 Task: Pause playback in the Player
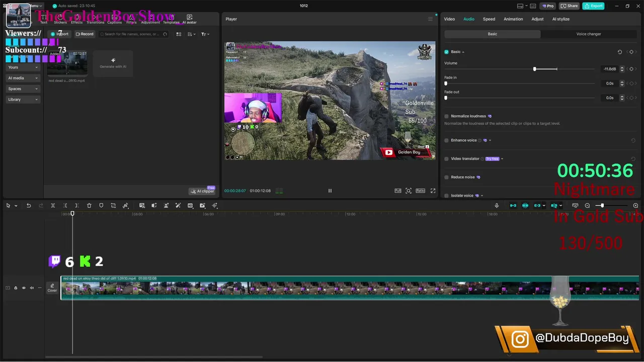(330, 191)
